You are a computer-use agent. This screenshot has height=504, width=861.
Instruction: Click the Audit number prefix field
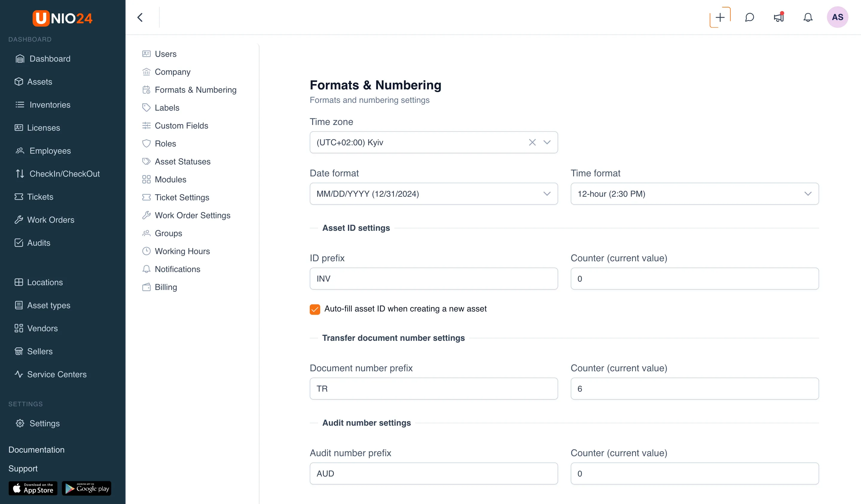pyautogui.click(x=433, y=474)
